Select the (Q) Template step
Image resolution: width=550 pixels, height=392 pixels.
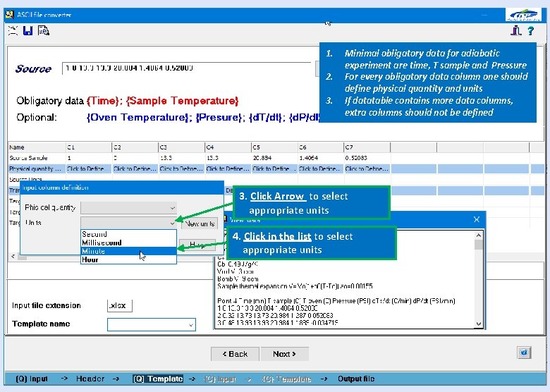pyautogui.click(x=158, y=379)
